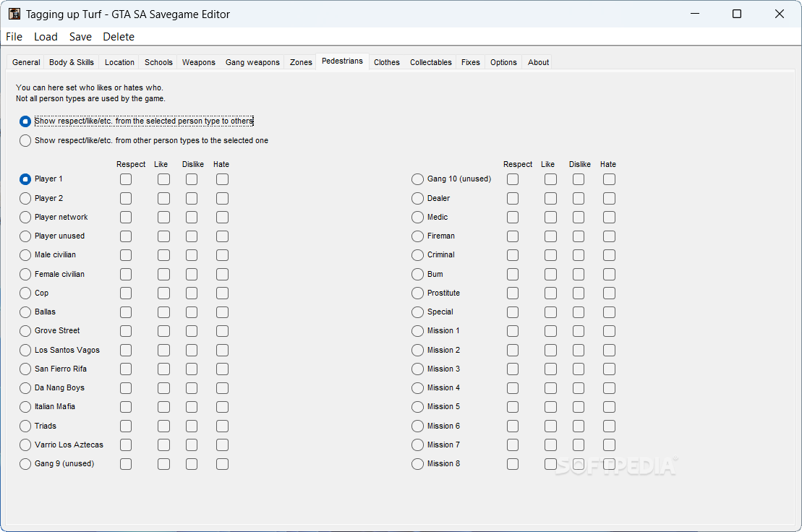Check Dislike for Cop row
This screenshot has width=802, height=532.
[x=192, y=293]
